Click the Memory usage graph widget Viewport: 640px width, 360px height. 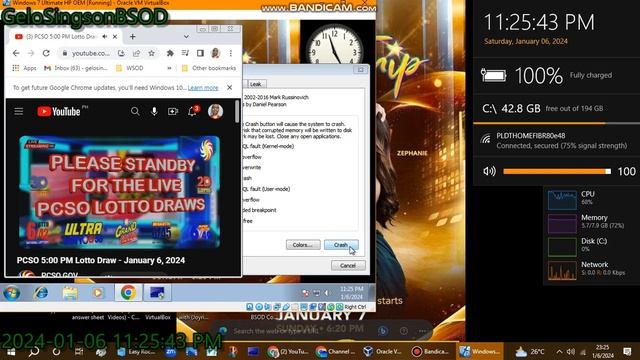[x=562, y=223]
